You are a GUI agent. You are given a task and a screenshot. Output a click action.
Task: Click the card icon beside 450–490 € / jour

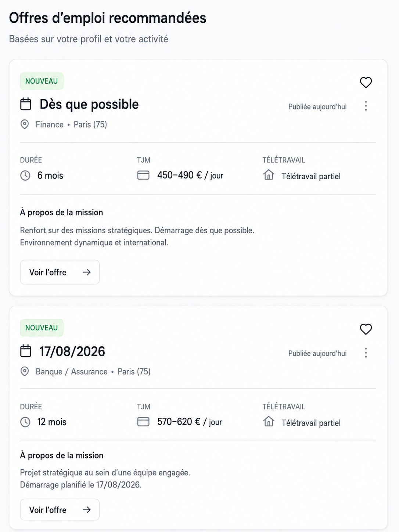point(143,175)
